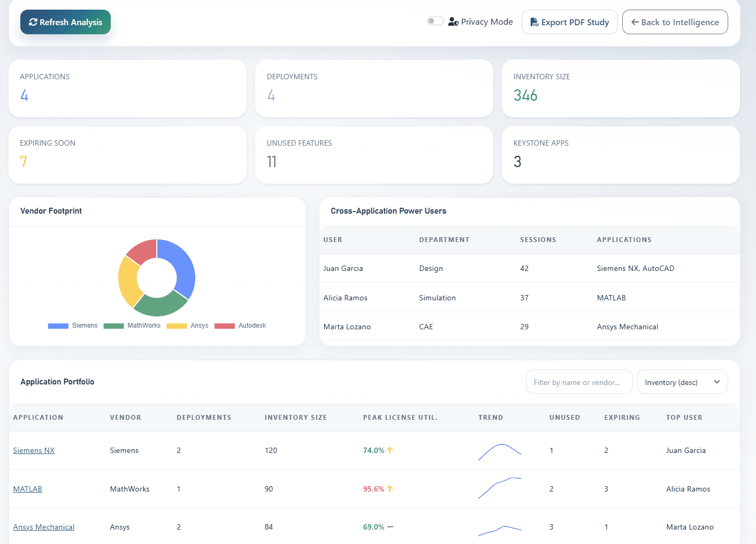
Task: Go Back to Intelligence
Action: (675, 22)
